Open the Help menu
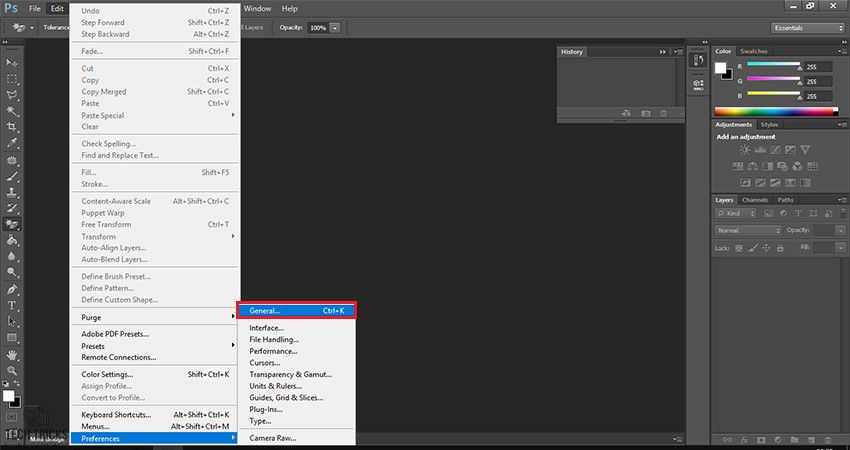850x450 pixels. (x=289, y=9)
